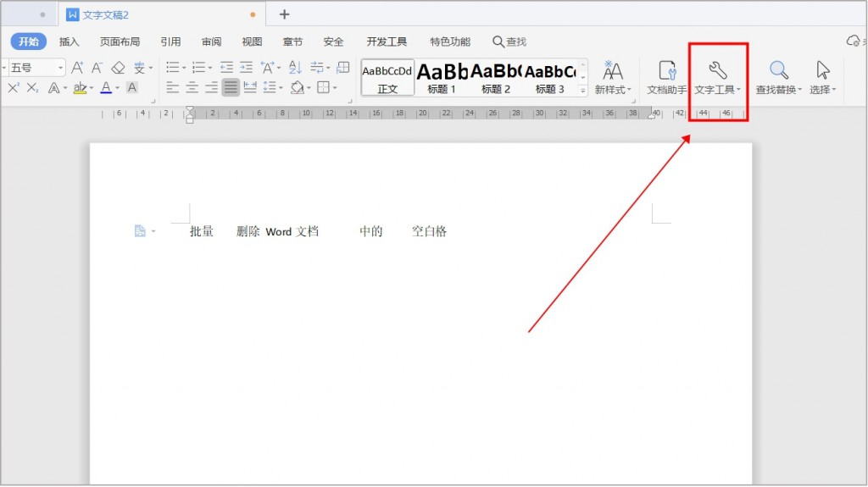Clear formatting with the eraser icon
Image resolution: width=868 pixels, height=487 pixels.
(x=118, y=68)
